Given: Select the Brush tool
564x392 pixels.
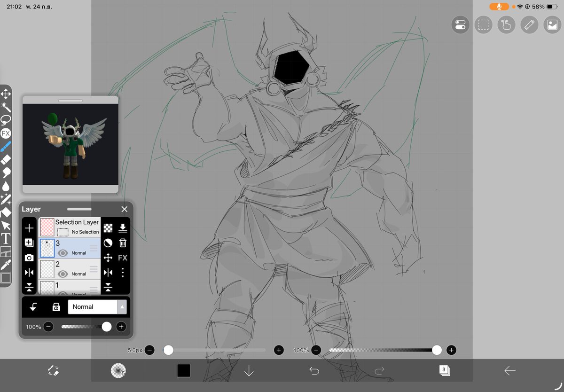Looking at the screenshot, I should [6, 147].
